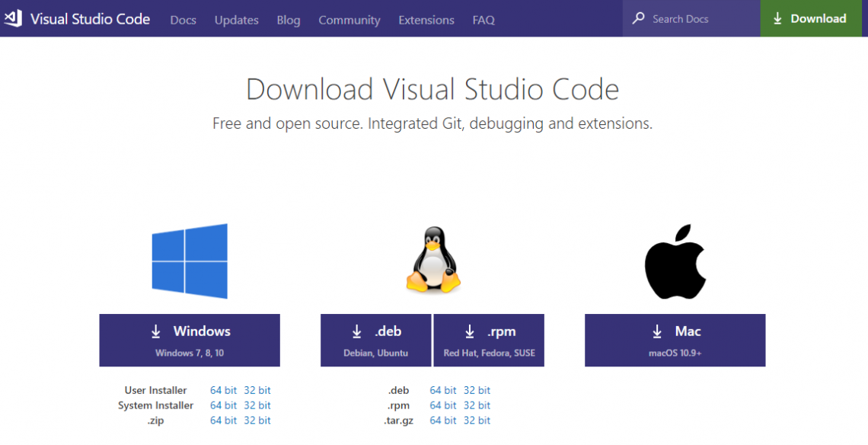Select 64 bit Windows User Installer link
868x445 pixels.
223,390
